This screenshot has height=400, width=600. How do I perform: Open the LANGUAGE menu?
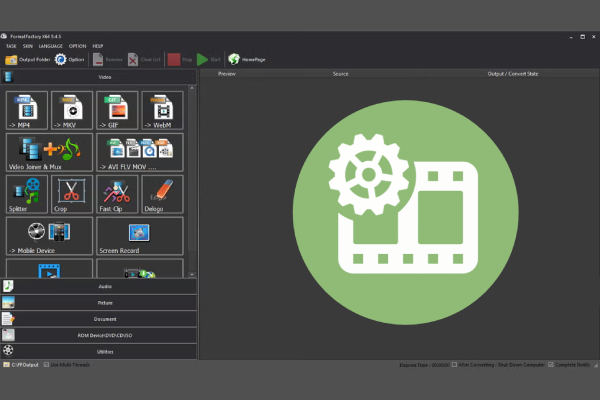coord(51,46)
